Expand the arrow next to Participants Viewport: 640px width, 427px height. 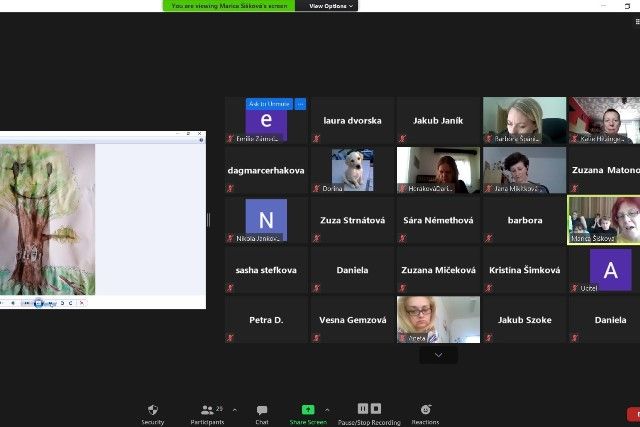click(234, 409)
